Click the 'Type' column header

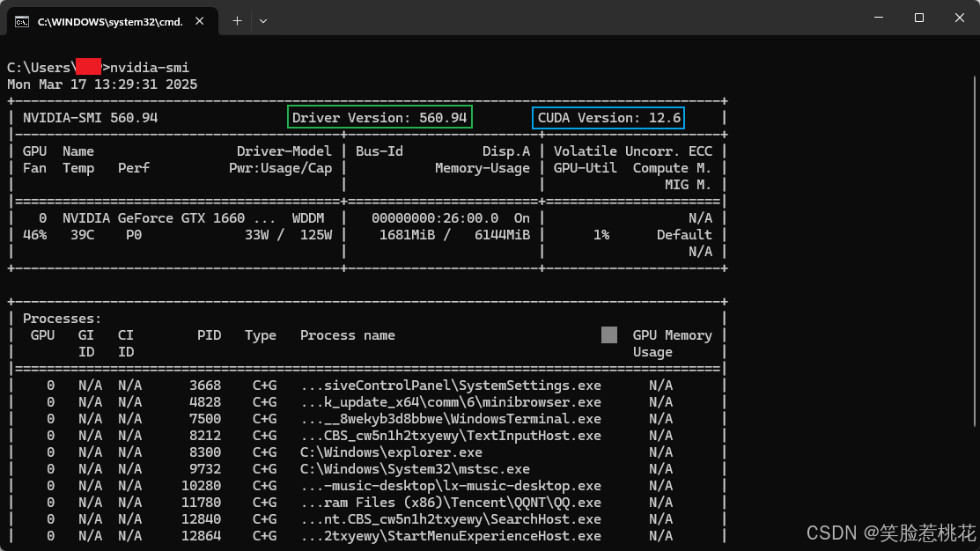pos(261,335)
